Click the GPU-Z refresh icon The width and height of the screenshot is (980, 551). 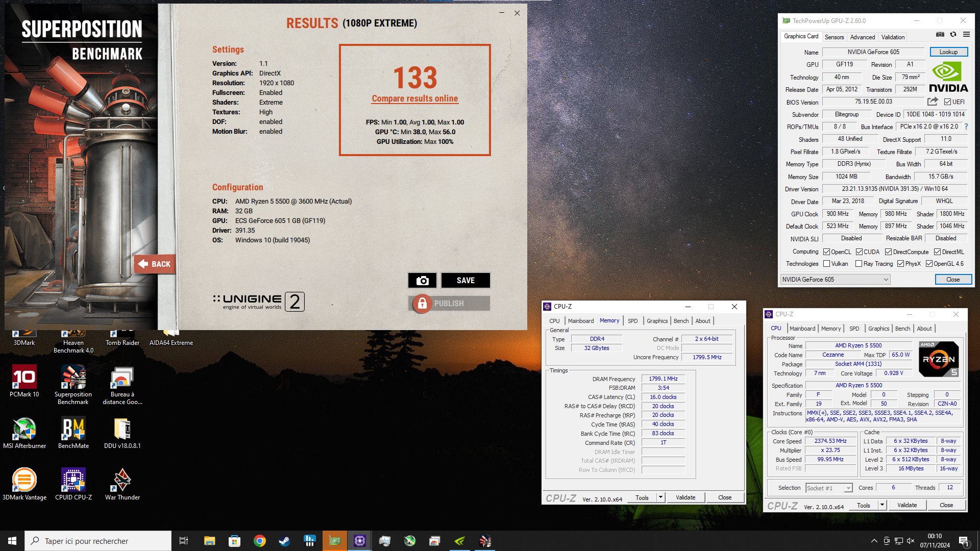tap(953, 34)
